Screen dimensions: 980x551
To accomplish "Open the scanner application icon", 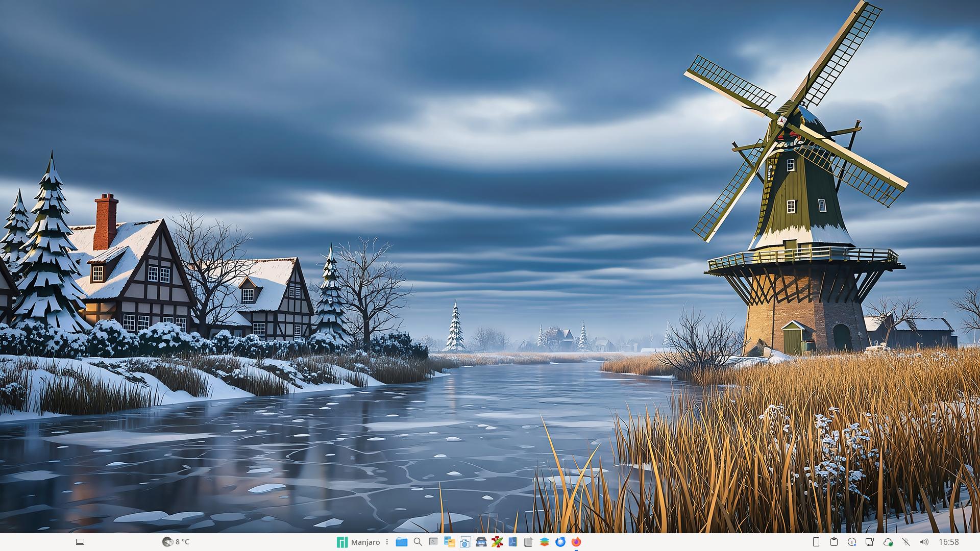I will coord(481,542).
